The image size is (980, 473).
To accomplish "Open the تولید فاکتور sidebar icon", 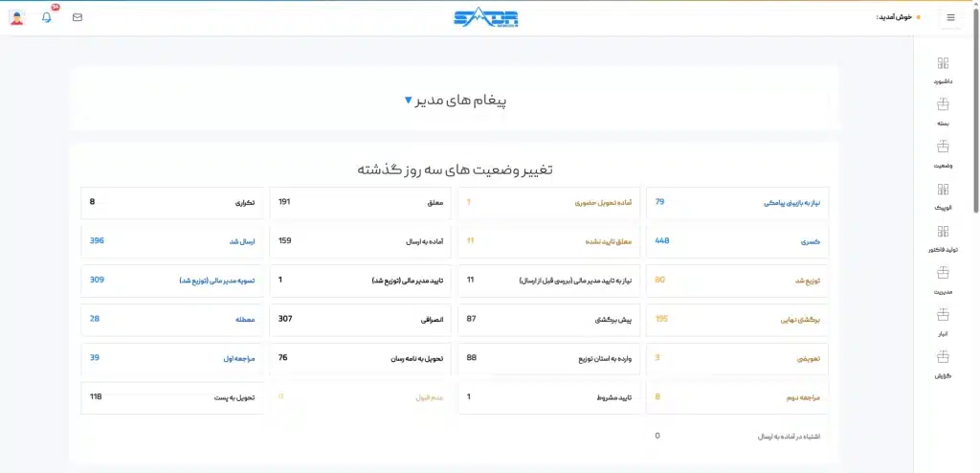I will 943,231.
